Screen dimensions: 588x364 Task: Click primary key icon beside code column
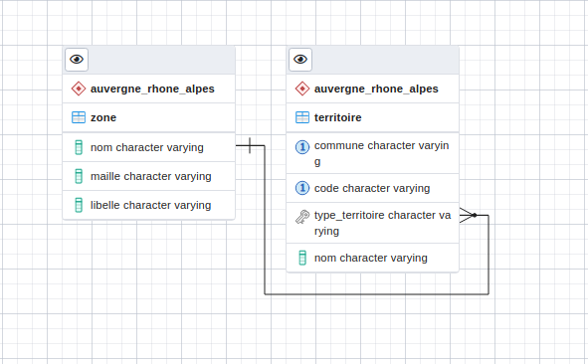coord(302,188)
